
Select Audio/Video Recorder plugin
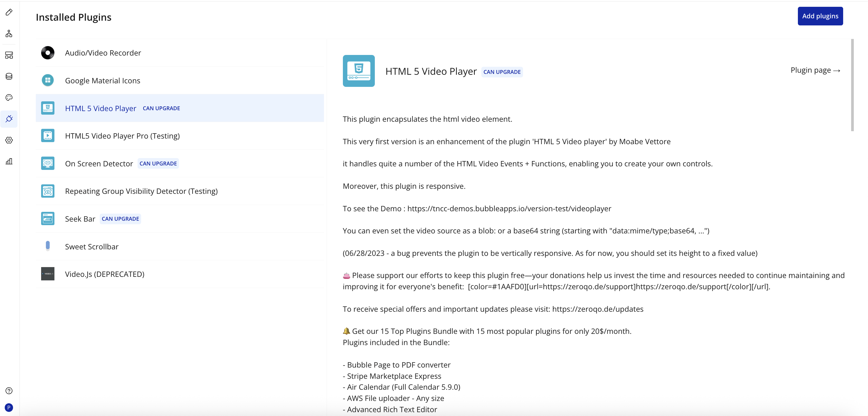[103, 53]
